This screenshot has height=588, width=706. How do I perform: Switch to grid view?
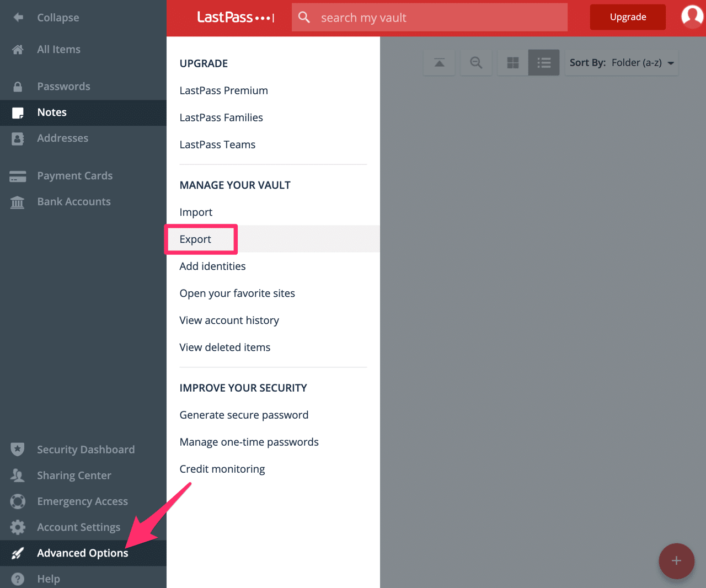tap(513, 62)
